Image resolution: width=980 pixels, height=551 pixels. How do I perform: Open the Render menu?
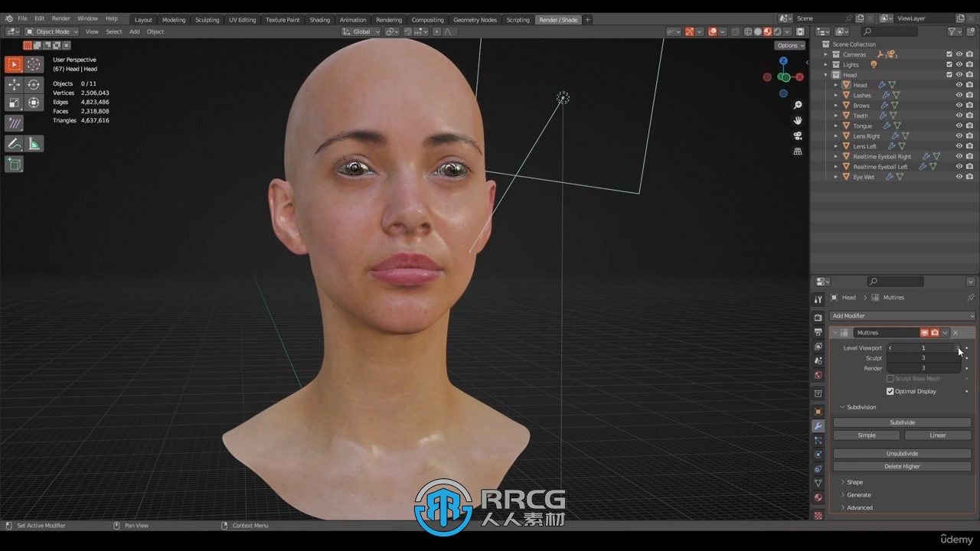tap(60, 18)
